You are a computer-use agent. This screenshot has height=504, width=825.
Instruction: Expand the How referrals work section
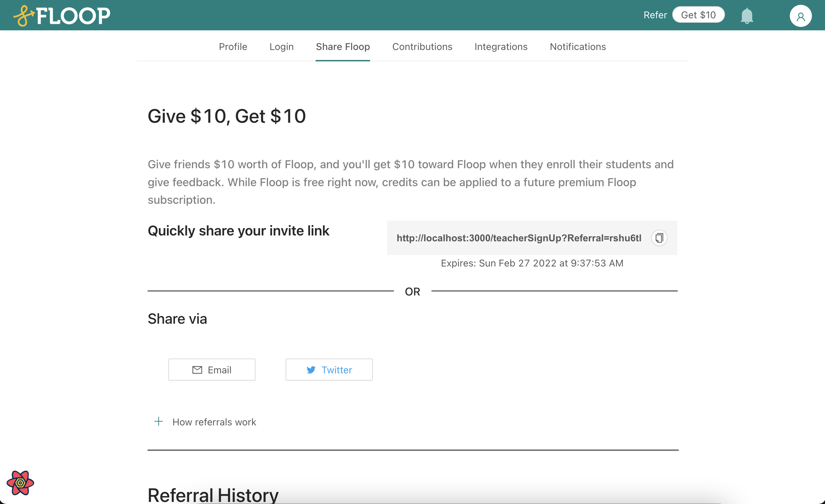pyautogui.click(x=214, y=422)
